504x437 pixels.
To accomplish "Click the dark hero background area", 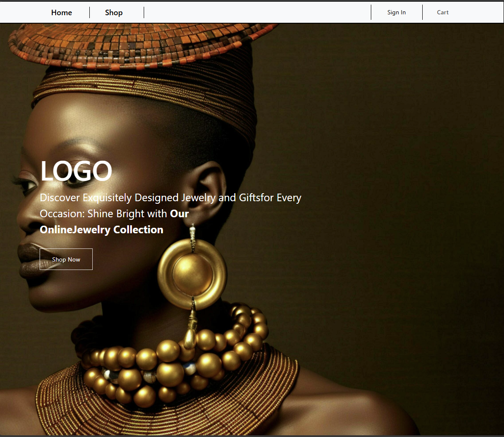I will point(386,193).
